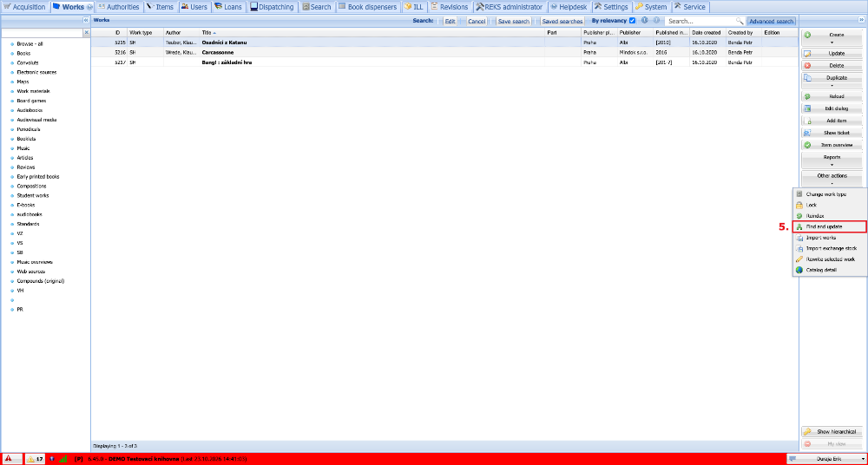
Task: Toggle the By relevancy checkbox
Action: point(633,21)
